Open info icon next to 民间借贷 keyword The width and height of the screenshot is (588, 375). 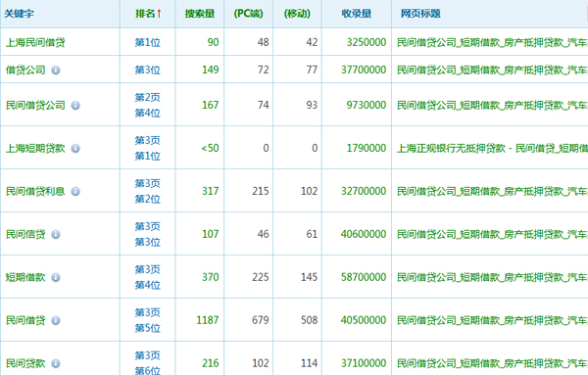[56, 321]
